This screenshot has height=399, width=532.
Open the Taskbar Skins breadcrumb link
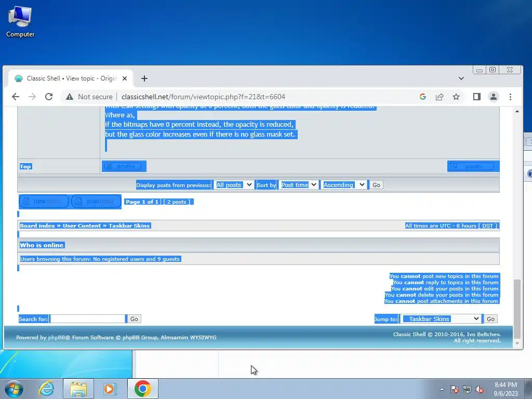pyautogui.click(x=129, y=225)
